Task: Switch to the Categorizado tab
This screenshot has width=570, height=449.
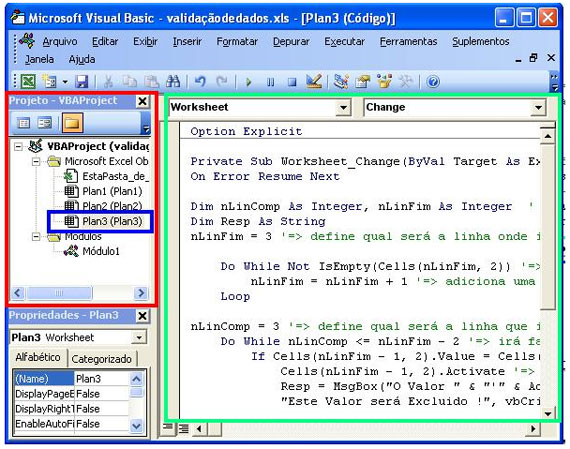Action: tap(101, 359)
